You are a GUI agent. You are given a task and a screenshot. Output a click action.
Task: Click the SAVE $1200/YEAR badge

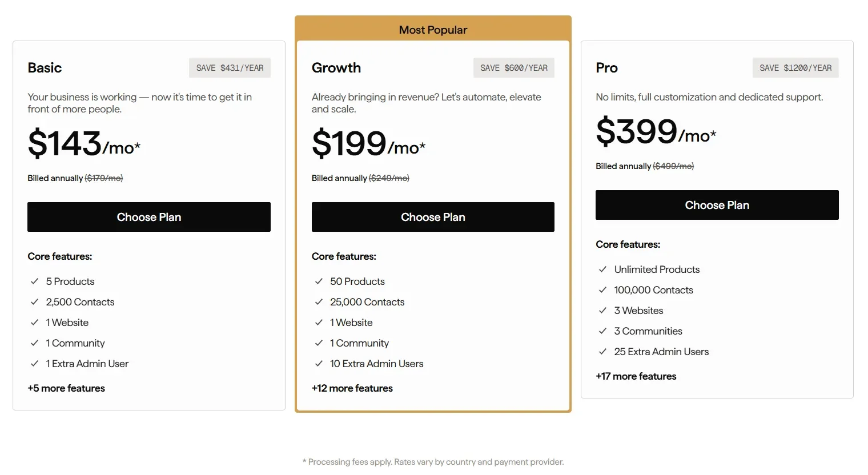coord(795,67)
